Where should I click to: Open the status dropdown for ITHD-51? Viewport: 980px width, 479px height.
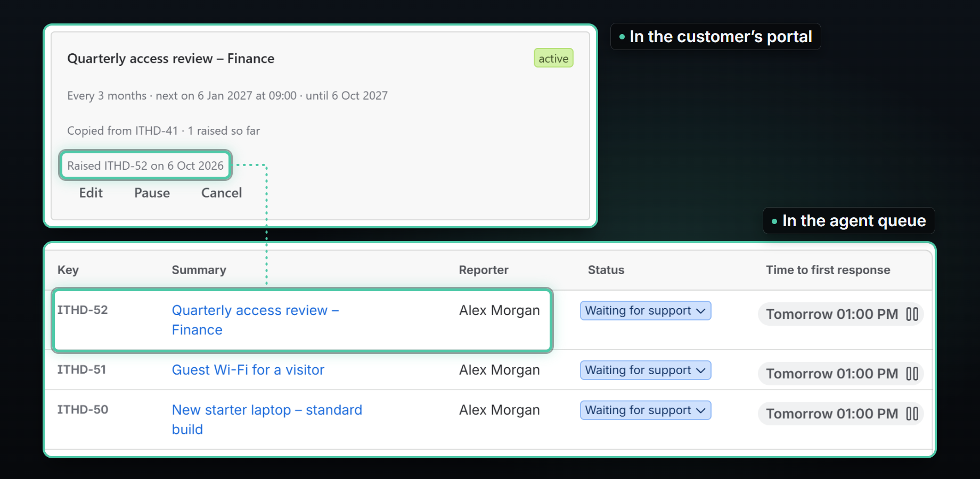click(646, 370)
